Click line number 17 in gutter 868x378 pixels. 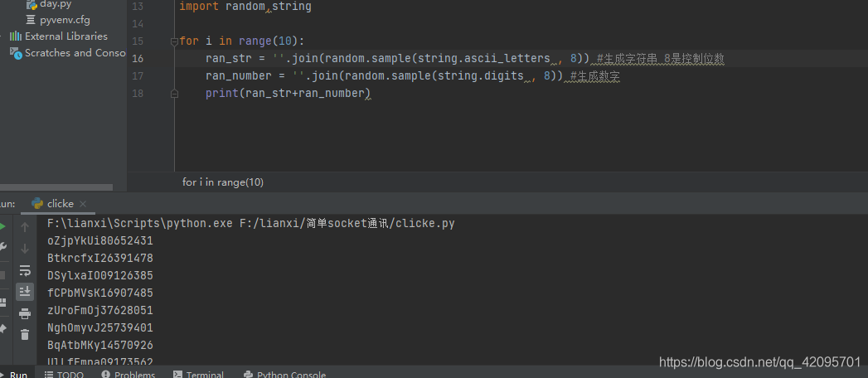(x=138, y=75)
